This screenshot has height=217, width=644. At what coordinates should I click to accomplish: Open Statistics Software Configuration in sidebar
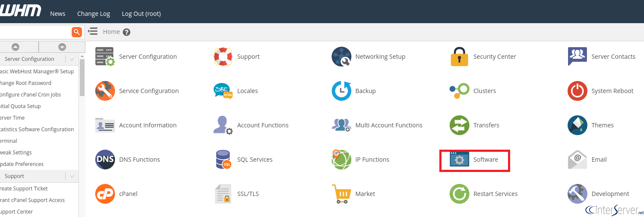pyautogui.click(x=37, y=130)
